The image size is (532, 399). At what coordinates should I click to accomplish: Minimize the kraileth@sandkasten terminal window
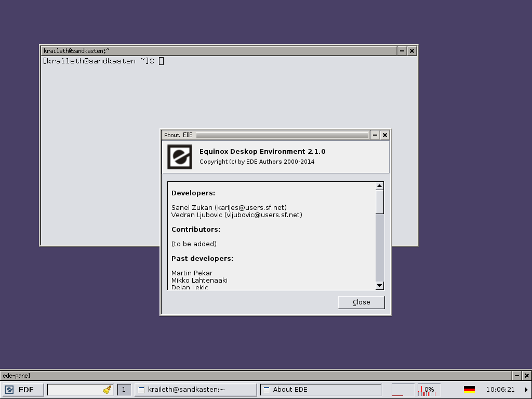(402, 51)
